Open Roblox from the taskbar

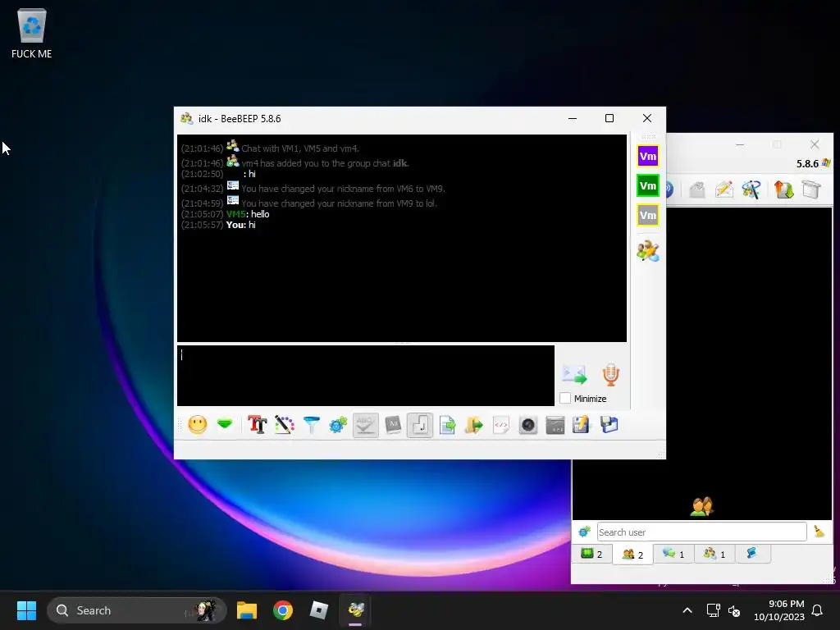coord(319,610)
